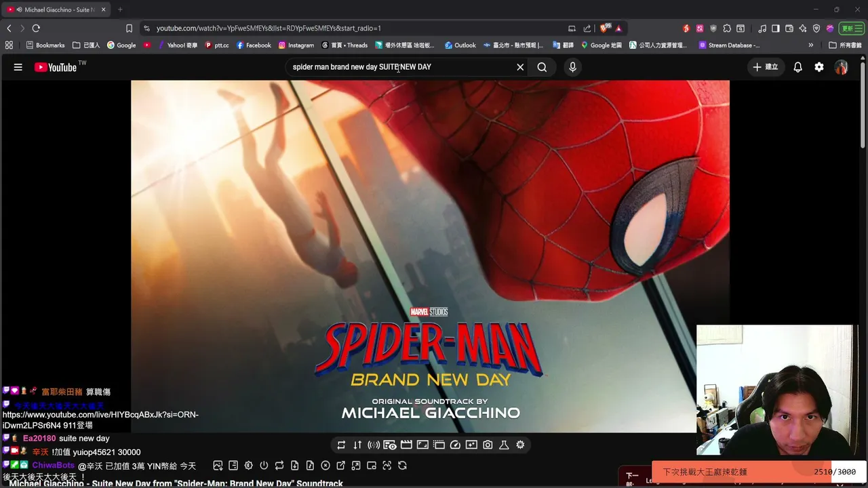Open the VPN shield icon
868x488 pixels.
[x=816, y=28]
